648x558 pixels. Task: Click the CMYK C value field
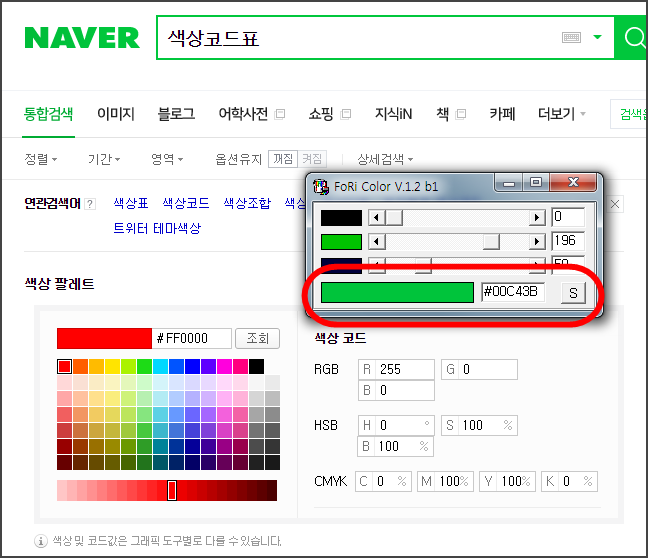coord(383,482)
